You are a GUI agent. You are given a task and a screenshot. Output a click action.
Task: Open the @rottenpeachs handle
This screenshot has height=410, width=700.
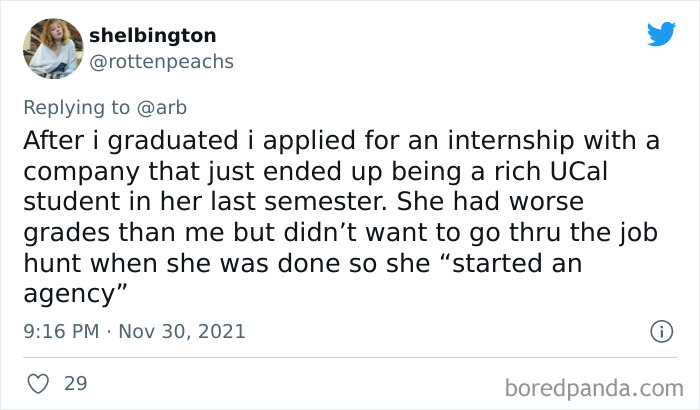pyautogui.click(x=162, y=61)
